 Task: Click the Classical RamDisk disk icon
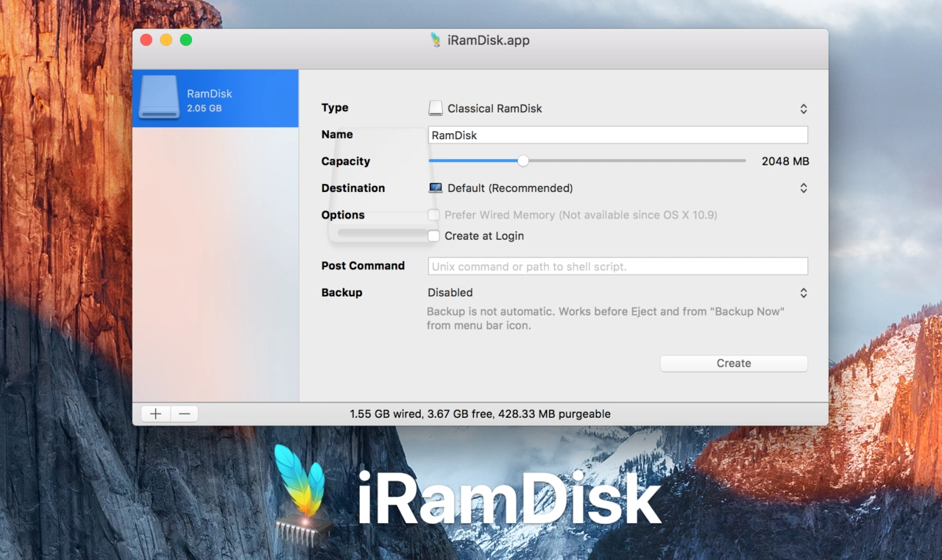436,107
